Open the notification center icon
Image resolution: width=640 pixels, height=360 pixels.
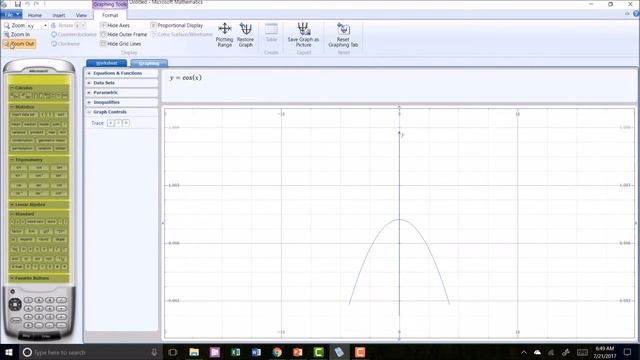coord(628,352)
